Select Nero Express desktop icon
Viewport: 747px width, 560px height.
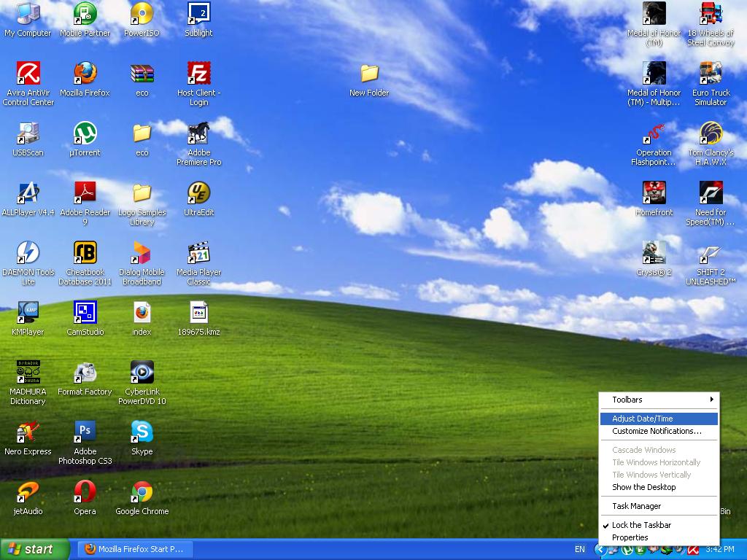[28, 438]
